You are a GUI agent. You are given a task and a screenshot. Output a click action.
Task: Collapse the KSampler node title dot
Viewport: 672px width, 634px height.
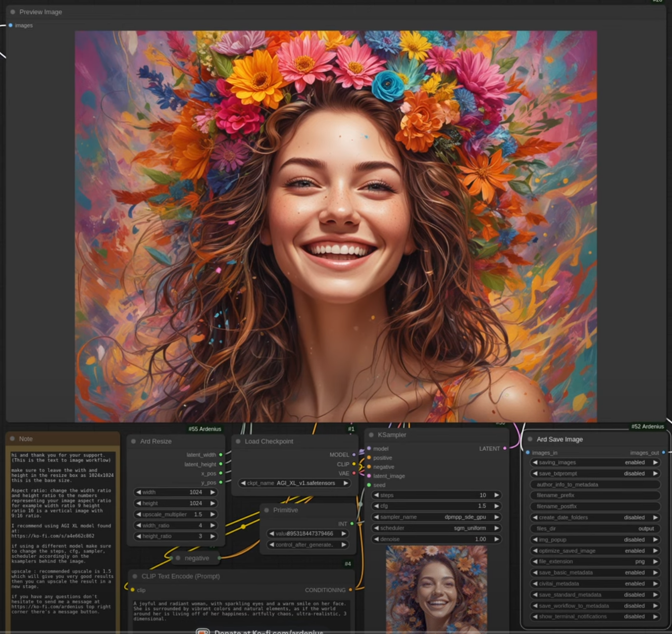coord(371,434)
